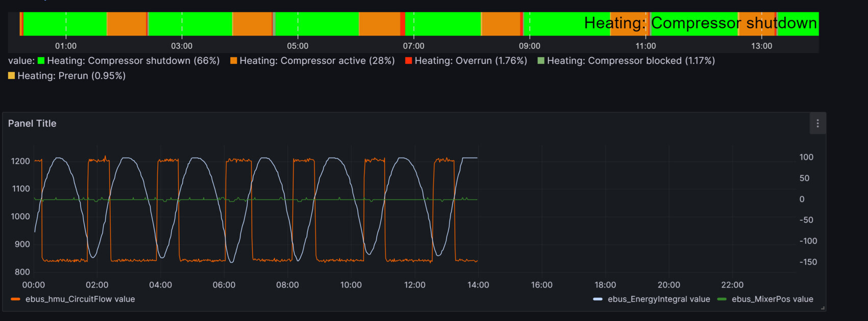Click the orange Compressor active legend swatch
The height and width of the screenshot is (321, 868).
tap(233, 61)
